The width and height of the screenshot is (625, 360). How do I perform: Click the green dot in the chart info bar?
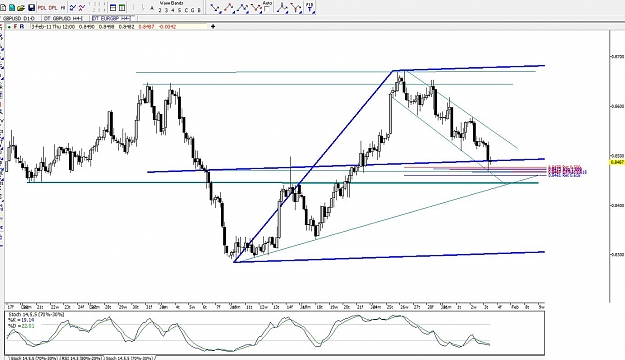tap(9, 27)
